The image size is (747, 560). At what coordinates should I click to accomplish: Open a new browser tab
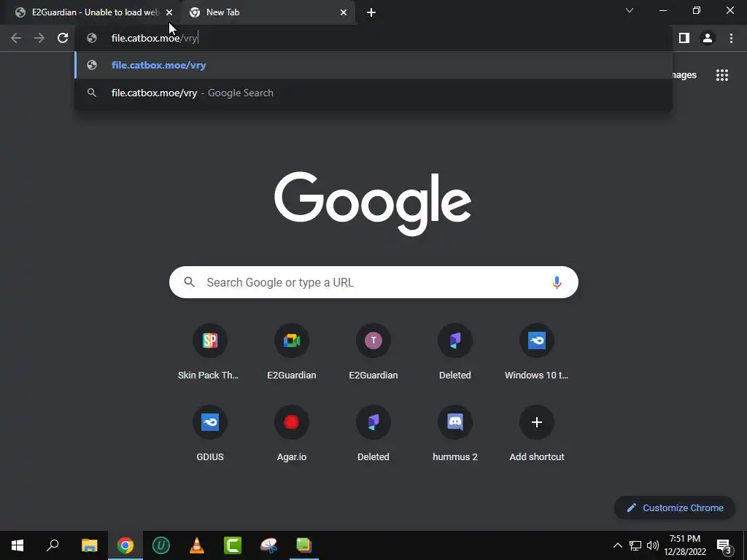click(x=371, y=12)
